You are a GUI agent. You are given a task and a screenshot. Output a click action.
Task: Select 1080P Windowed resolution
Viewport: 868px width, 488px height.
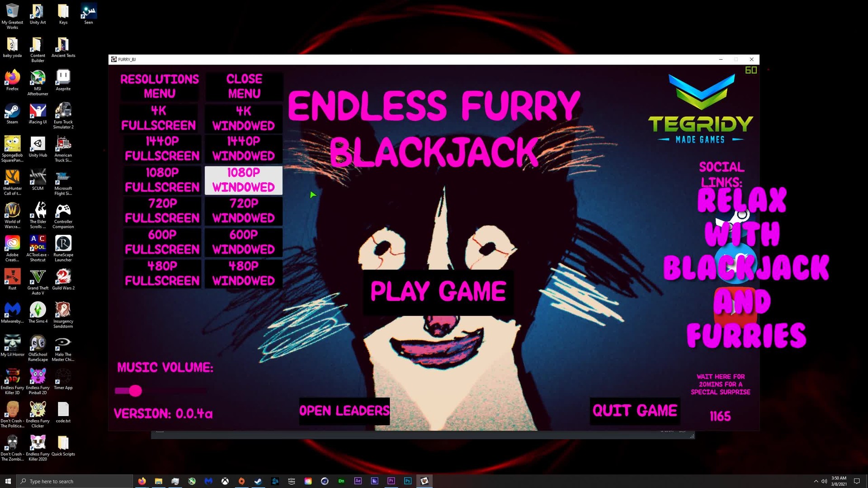click(243, 180)
